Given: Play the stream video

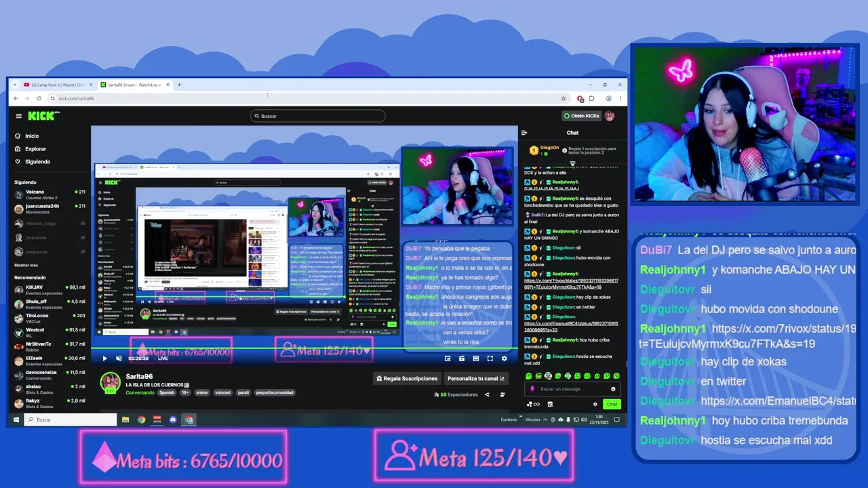Looking at the screenshot, I should pyautogui.click(x=104, y=359).
